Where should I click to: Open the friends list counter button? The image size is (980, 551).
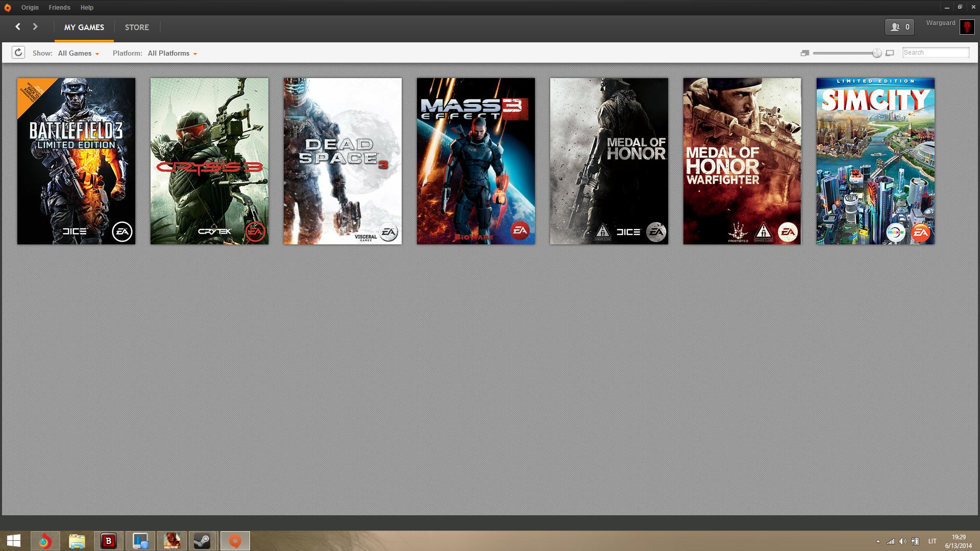click(899, 27)
